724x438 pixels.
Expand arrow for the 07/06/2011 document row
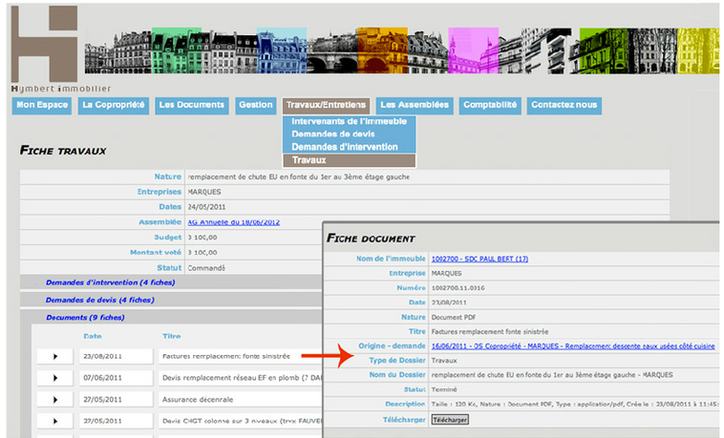click(x=55, y=378)
